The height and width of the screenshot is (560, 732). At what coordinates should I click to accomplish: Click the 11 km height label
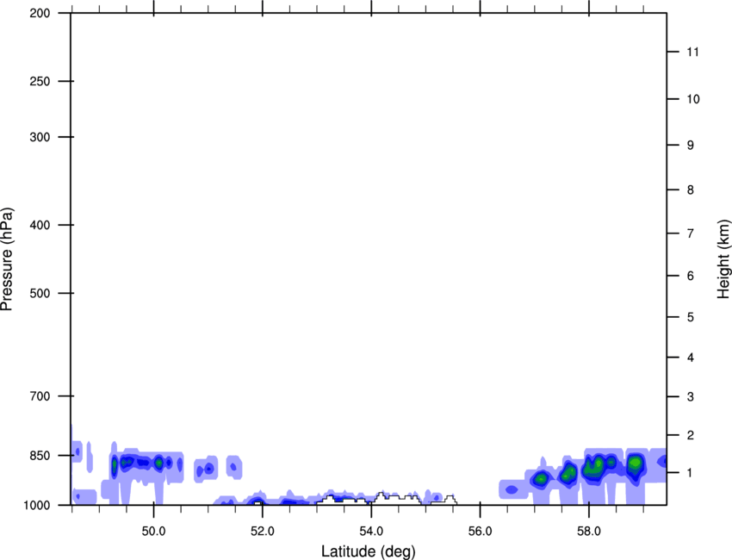coord(693,52)
